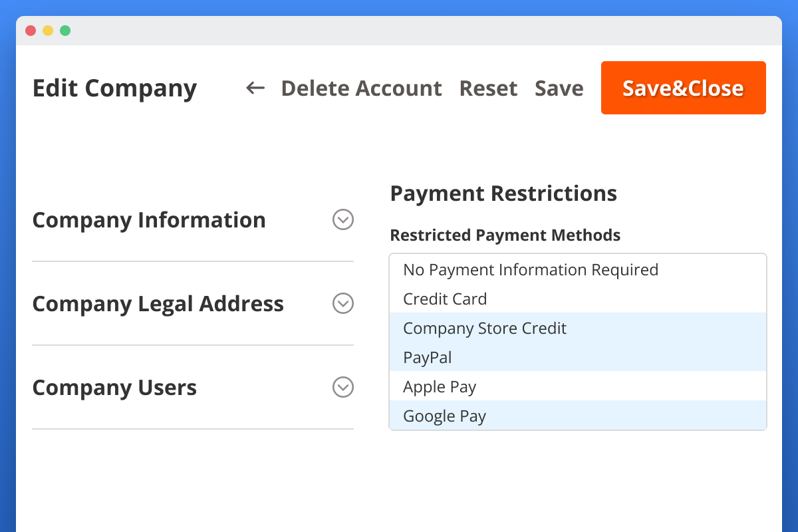Expand Company Information with chevron icon
Viewport: 798px width, 532px height.
pyautogui.click(x=342, y=219)
